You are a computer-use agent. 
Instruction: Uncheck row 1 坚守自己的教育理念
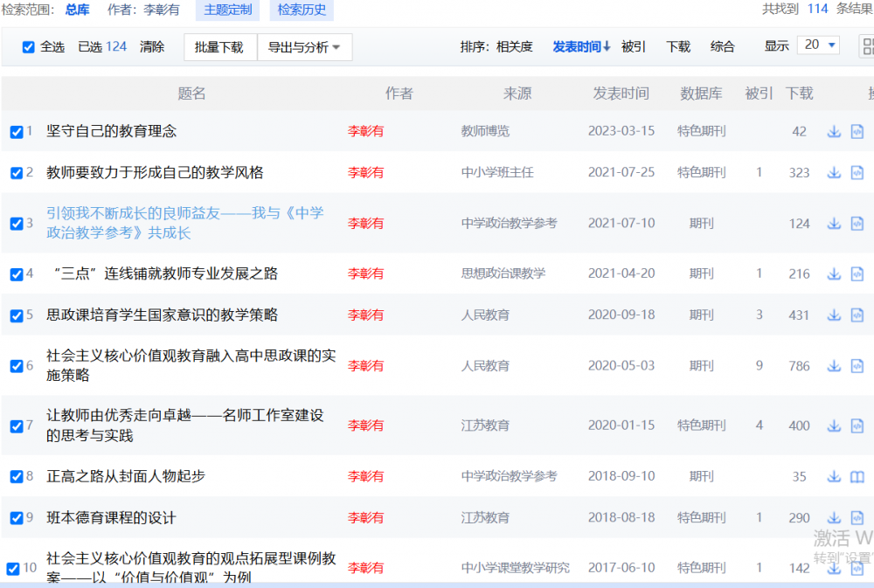[17, 132]
